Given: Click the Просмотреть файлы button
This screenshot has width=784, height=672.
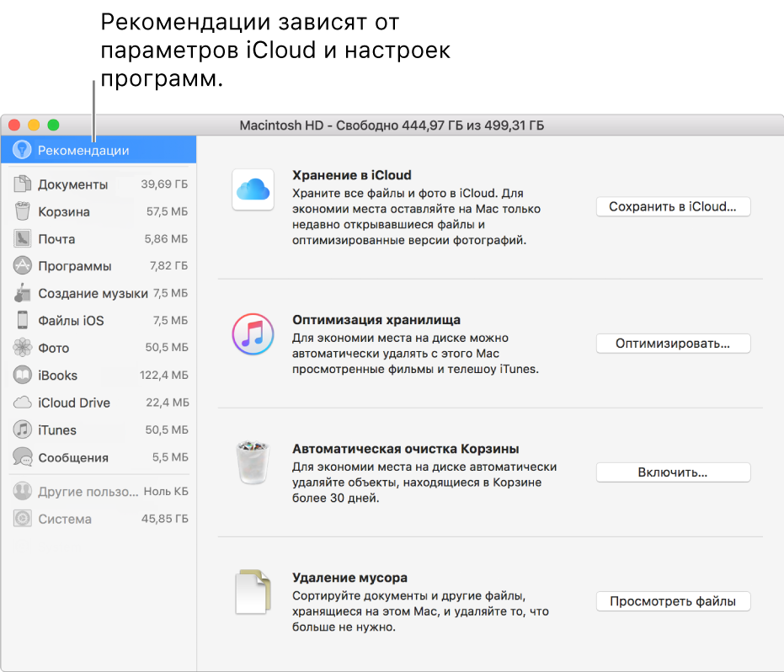Looking at the screenshot, I should click(673, 601).
